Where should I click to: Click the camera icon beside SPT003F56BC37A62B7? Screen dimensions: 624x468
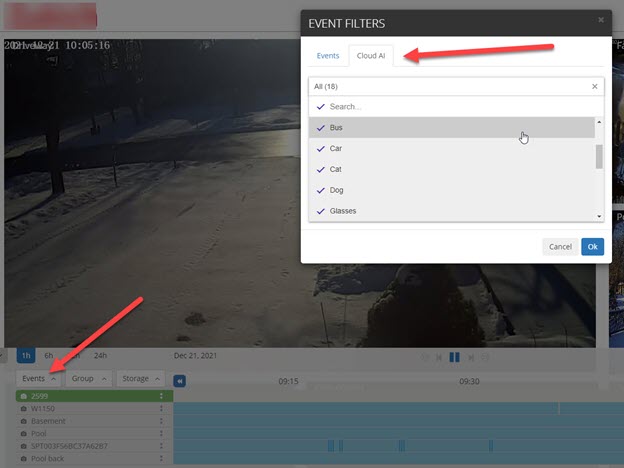tap(23, 446)
